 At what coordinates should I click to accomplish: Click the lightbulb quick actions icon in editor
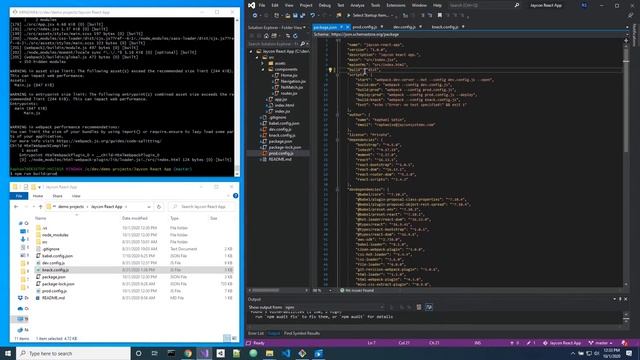pos(330,70)
